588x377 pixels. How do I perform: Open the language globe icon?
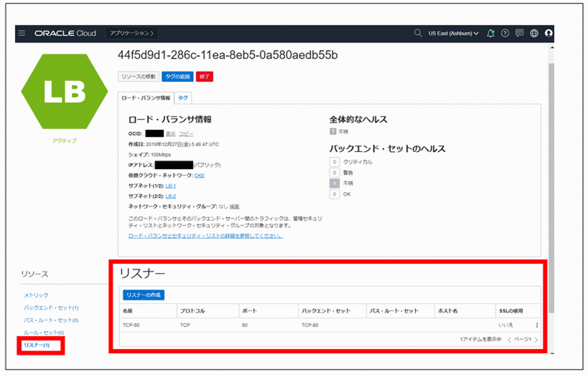coord(534,33)
